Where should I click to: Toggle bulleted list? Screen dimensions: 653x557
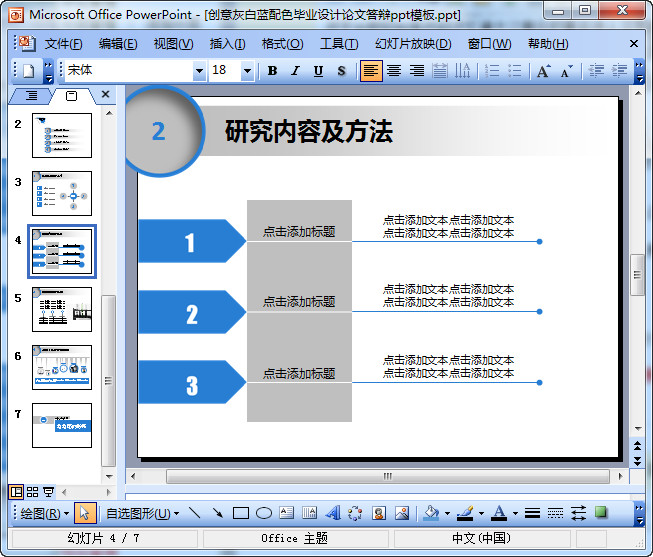pyautogui.click(x=515, y=71)
